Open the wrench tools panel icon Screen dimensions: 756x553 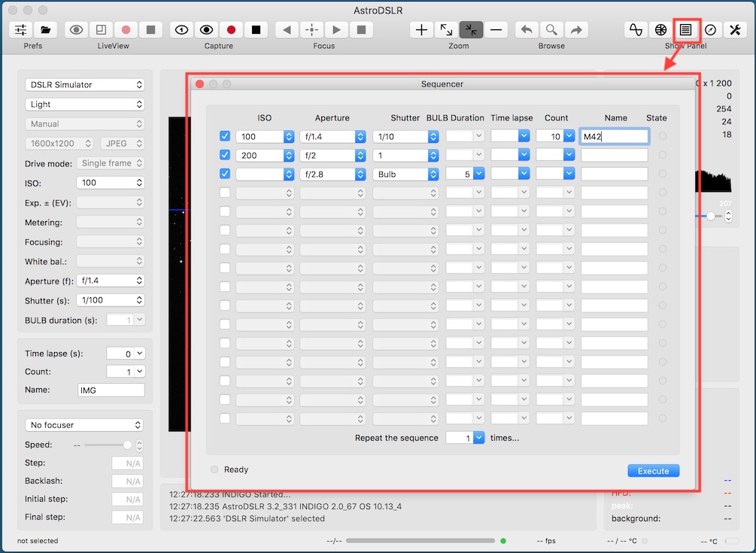pos(735,30)
